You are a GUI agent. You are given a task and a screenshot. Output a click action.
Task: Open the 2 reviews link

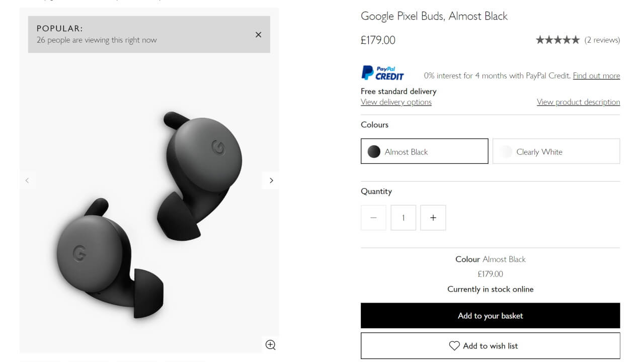602,40
